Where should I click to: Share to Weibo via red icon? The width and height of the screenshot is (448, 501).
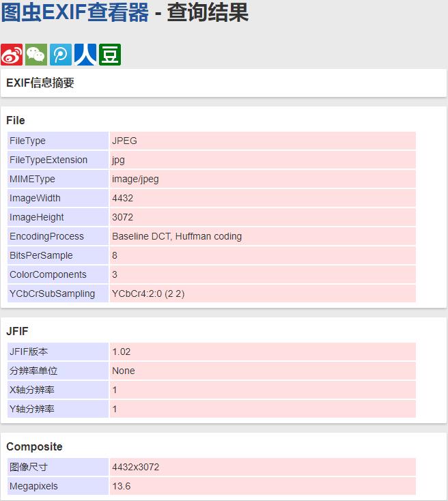click(12, 55)
